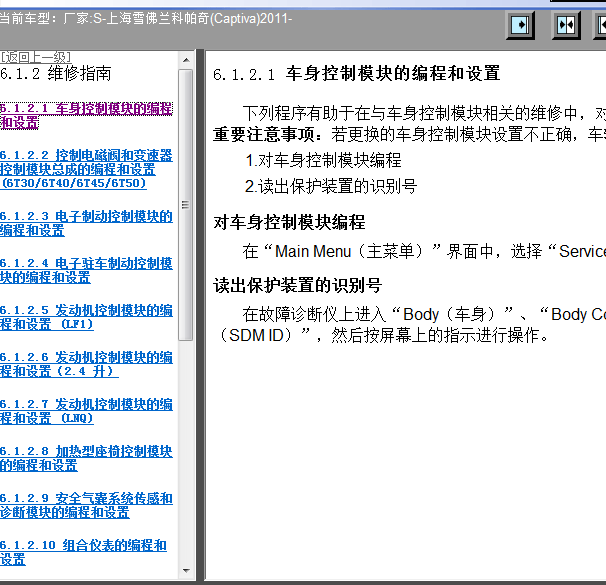Click the sidebar scrollbar thumb
The height and width of the screenshot is (585, 606).
point(186,205)
